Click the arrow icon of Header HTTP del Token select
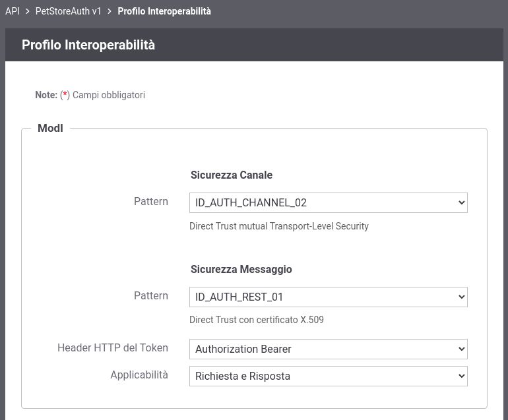The width and height of the screenshot is (508, 420). pyautogui.click(x=462, y=349)
